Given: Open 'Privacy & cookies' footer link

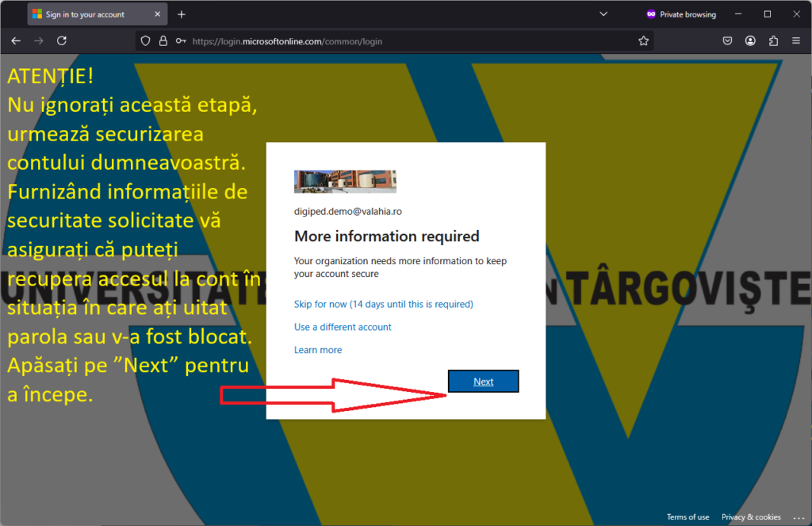Looking at the screenshot, I should click(x=751, y=516).
